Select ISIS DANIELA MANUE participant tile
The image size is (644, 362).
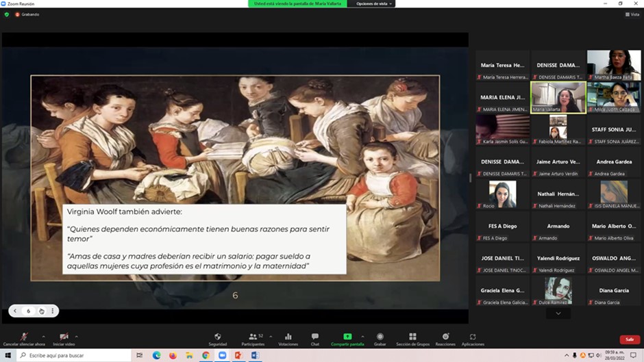pos(614,194)
